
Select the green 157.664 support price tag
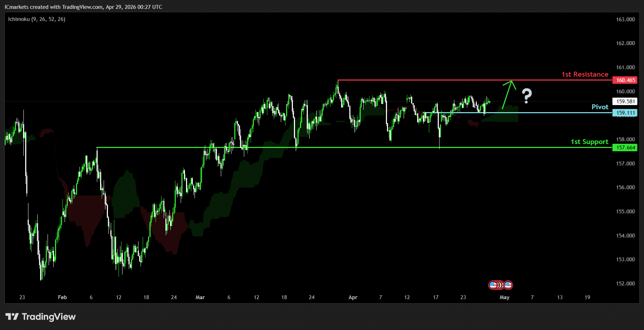click(x=625, y=148)
